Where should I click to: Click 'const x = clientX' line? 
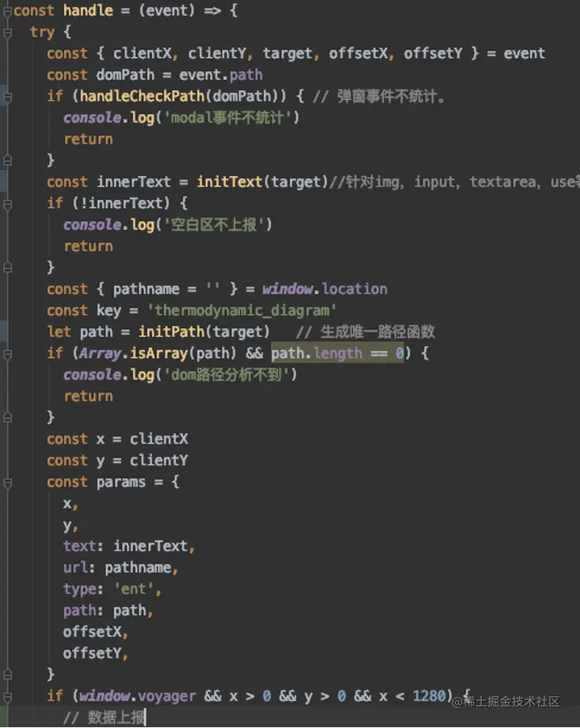[117, 439]
